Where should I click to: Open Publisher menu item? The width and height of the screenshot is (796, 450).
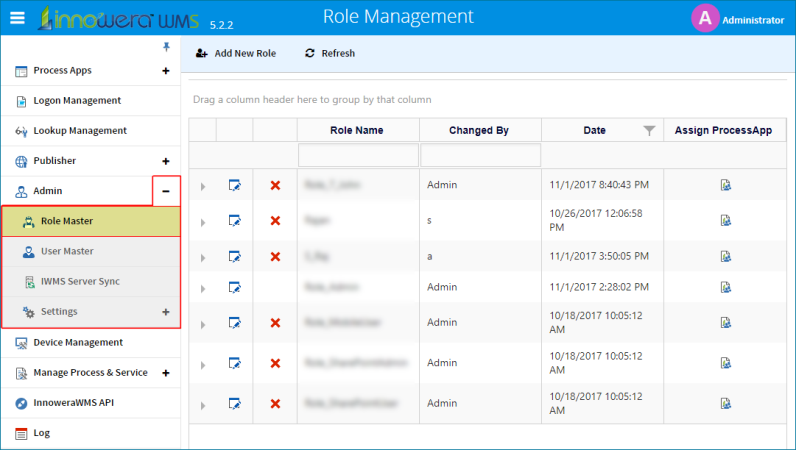[x=55, y=160]
